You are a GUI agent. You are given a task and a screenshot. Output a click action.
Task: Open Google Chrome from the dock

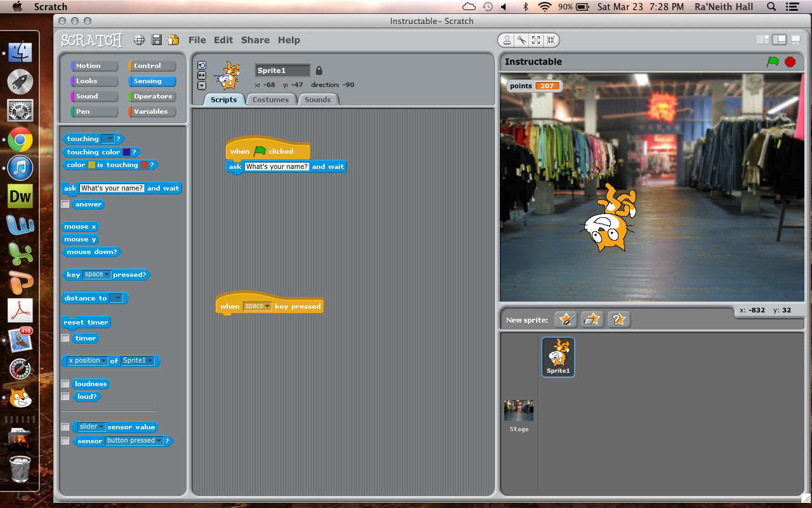pyautogui.click(x=20, y=140)
